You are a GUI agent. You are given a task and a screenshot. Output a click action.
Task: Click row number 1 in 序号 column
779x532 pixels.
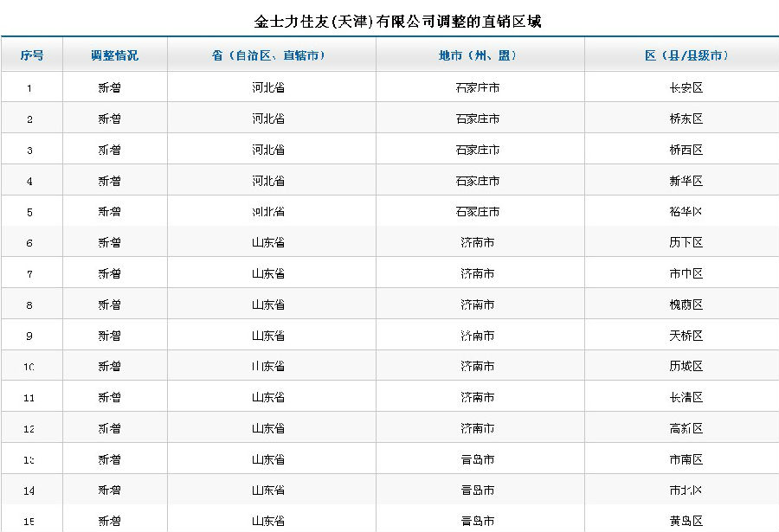pyautogui.click(x=29, y=88)
